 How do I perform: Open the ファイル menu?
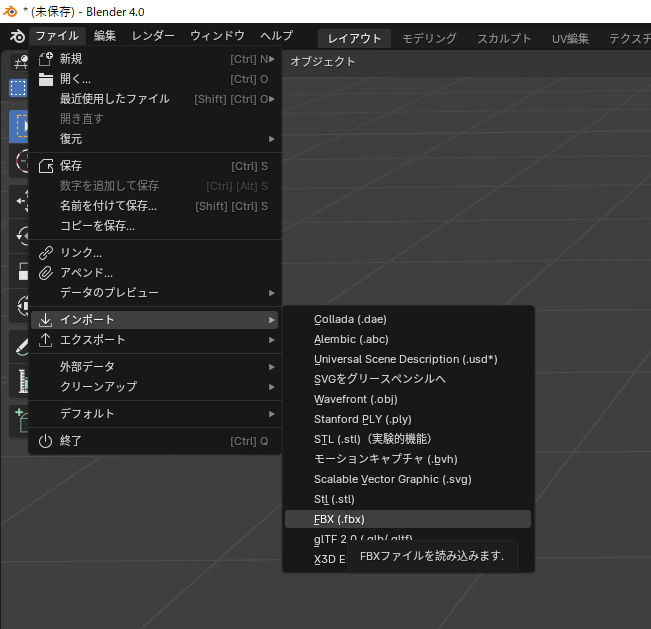pos(57,36)
